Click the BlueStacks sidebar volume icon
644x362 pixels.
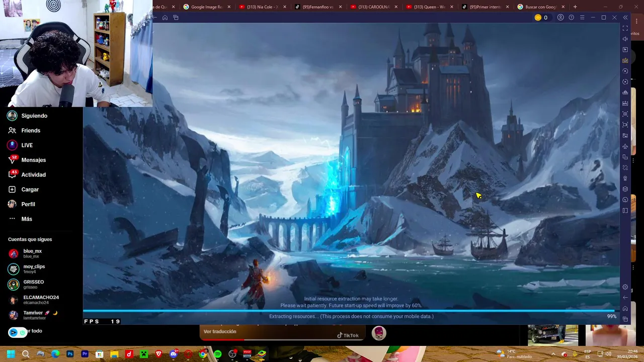tap(625, 39)
